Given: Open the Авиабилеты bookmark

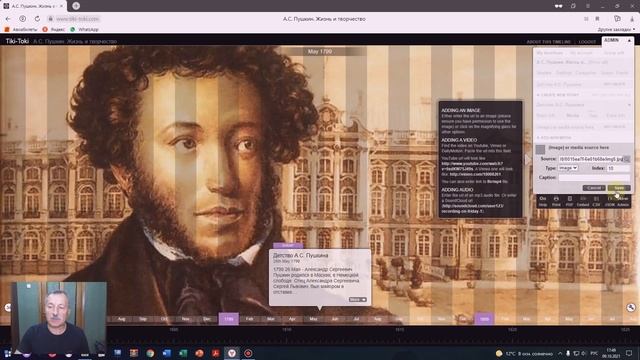Looking at the screenshot, I should (x=21, y=29).
